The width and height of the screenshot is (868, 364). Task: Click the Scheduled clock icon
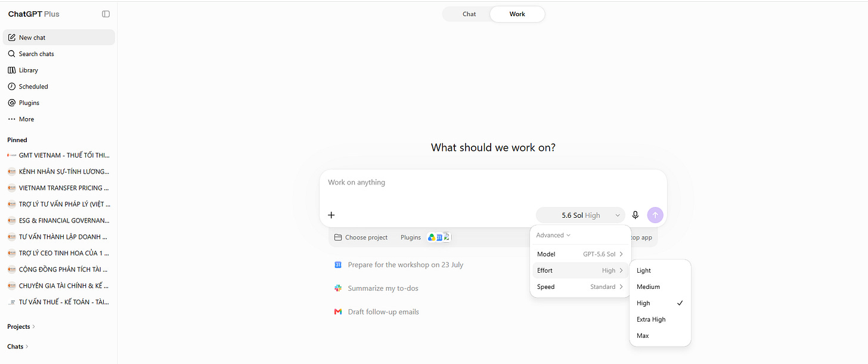coord(12,87)
